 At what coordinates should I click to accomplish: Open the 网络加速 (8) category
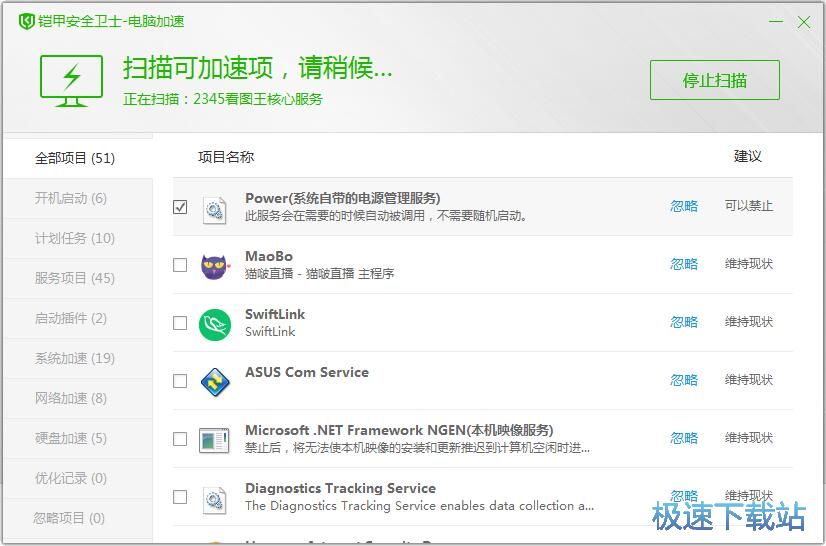(x=78, y=398)
